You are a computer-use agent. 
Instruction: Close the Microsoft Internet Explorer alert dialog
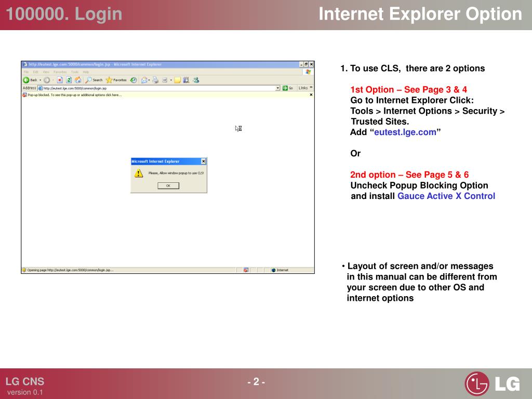click(x=203, y=162)
